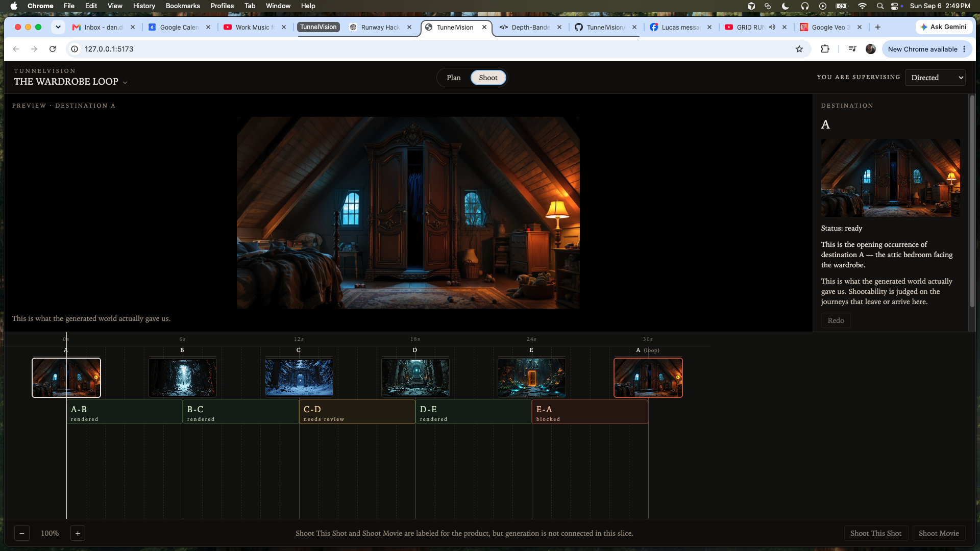Click Shoot This Shot button
The width and height of the screenshot is (980, 551).
(x=876, y=533)
